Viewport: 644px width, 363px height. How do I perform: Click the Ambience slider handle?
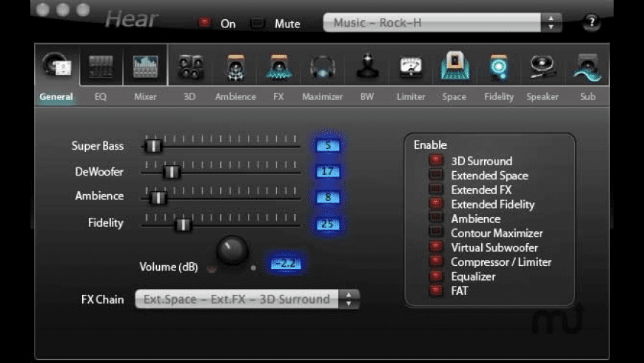(158, 198)
